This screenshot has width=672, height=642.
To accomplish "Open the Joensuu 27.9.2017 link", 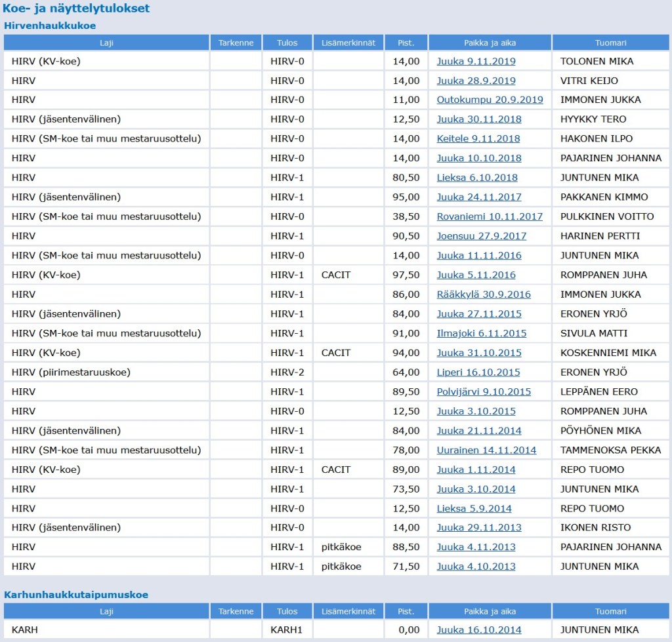I will (x=481, y=236).
